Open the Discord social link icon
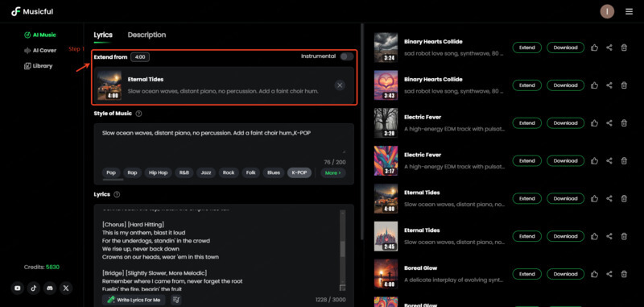Image resolution: width=644 pixels, height=307 pixels. coord(50,288)
